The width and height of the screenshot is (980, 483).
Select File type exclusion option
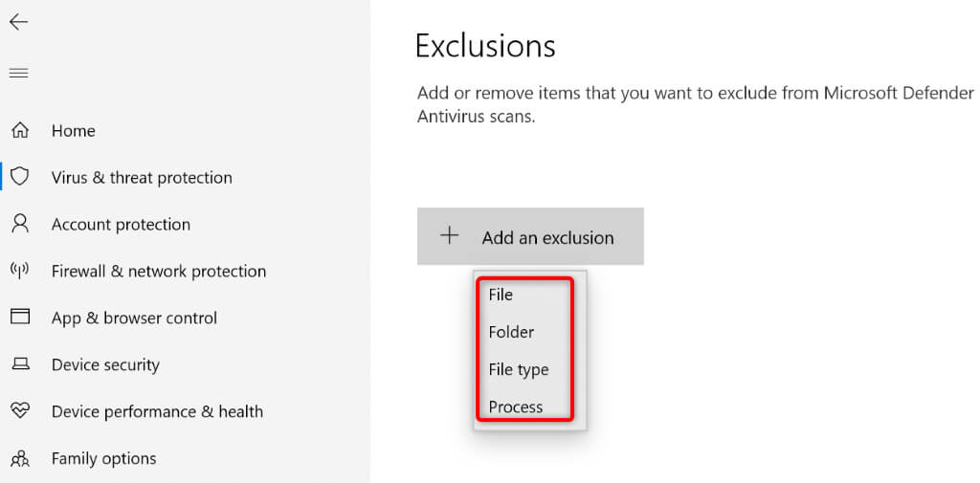tap(518, 369)
